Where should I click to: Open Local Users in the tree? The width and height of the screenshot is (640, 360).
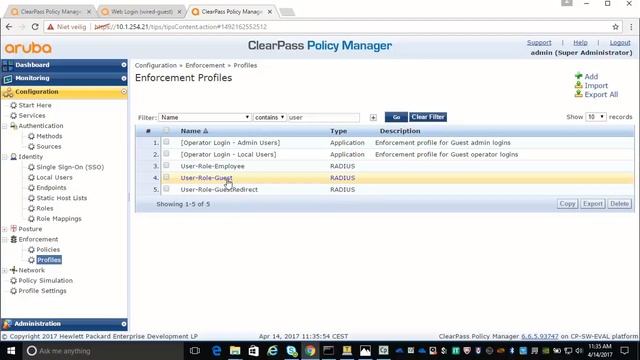[x=54, y=178]
